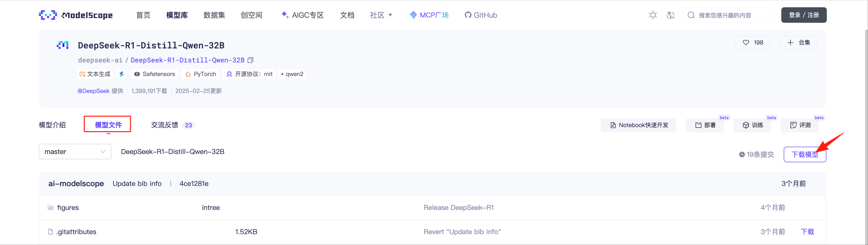This screenshot has width=868, height=245.
Task: Switch to the 模型介绍 tab
Action: point(52,125)
